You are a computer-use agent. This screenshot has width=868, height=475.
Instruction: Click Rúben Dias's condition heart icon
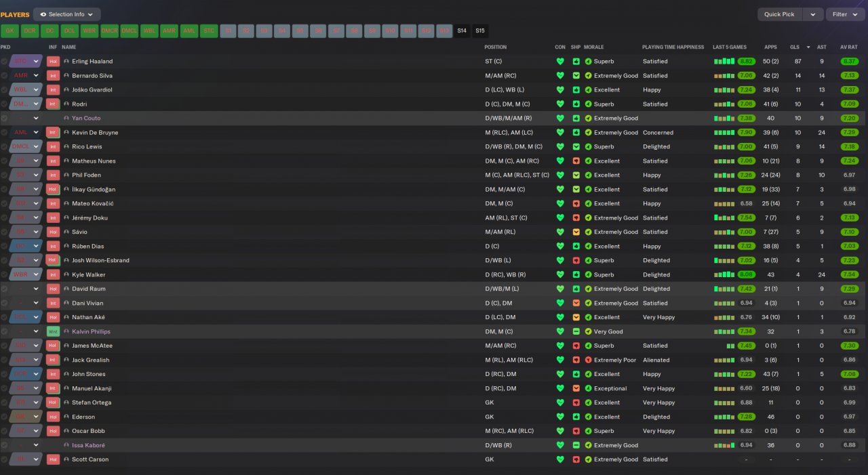click(560, 246)
